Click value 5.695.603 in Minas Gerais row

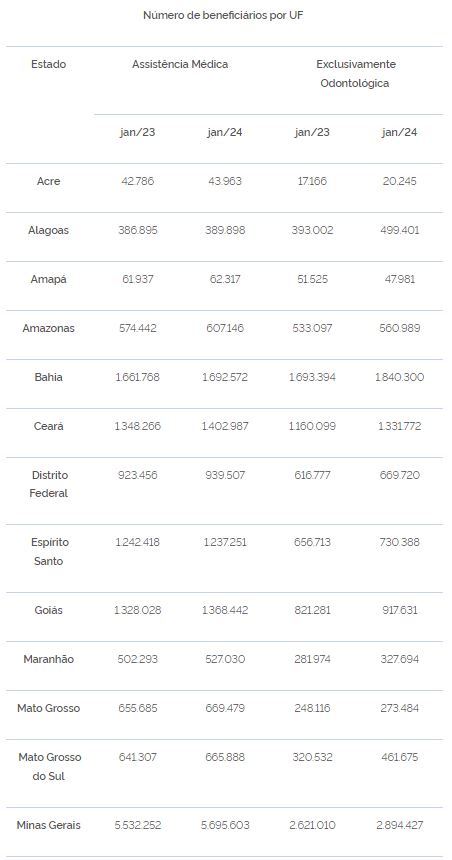[225, 825]
